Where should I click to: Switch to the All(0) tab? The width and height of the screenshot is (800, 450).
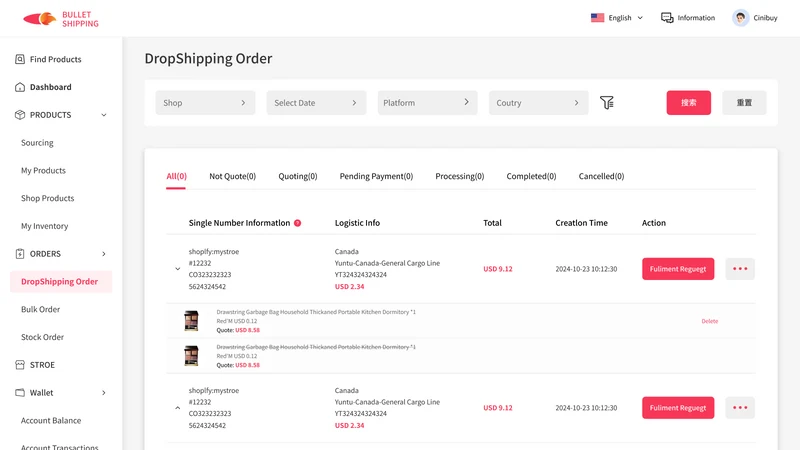point(177,176)
